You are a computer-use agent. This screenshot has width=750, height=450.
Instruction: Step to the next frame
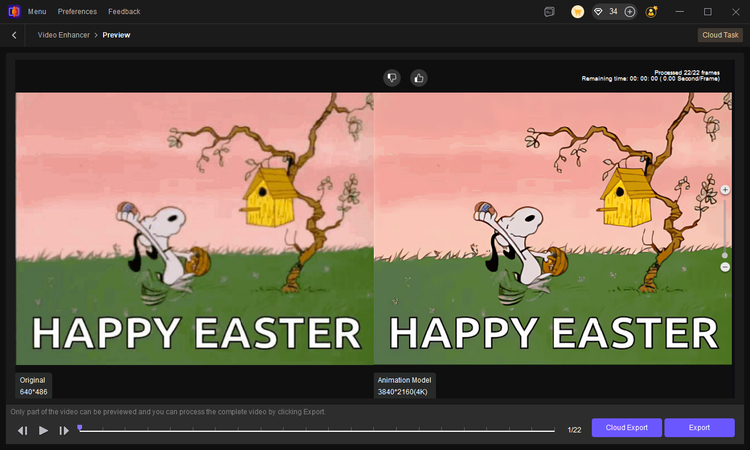point(64,430)
